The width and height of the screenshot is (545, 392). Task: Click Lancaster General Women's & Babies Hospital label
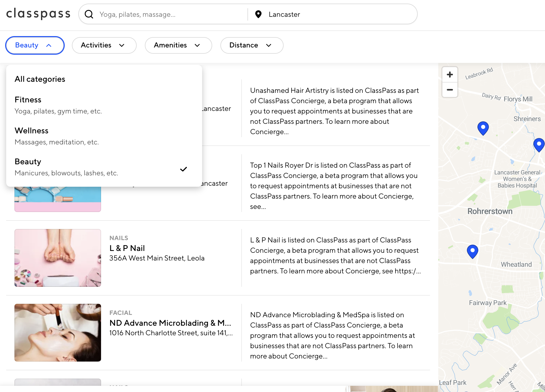click(x=517, y=179)
